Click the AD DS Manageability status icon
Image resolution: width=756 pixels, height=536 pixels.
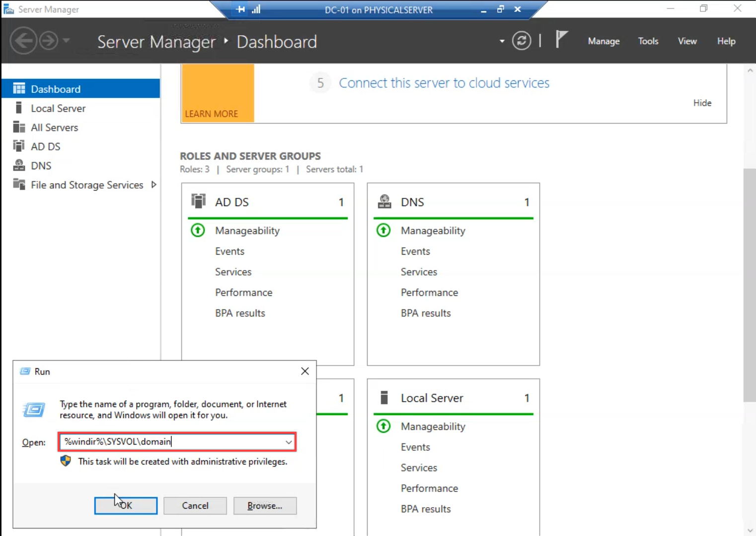click(198, 230)
